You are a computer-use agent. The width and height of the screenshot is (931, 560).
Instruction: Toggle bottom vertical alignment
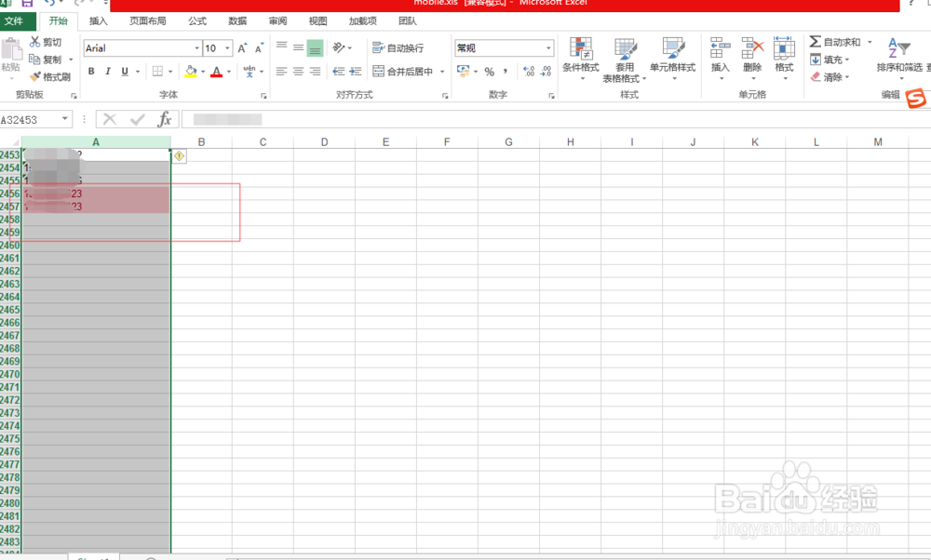(x=316, y=47)
